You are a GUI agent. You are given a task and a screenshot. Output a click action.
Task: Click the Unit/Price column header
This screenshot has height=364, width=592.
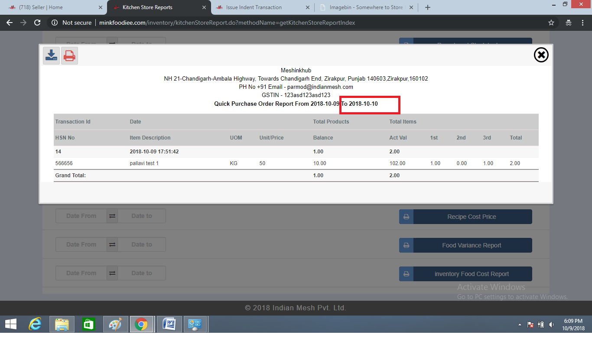(x=271, y=138)
